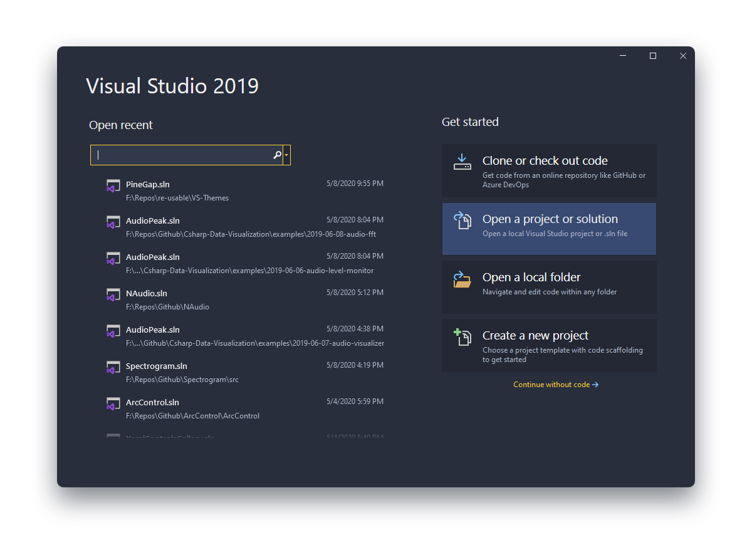Maximize the Visual Studio 2019 window
This screenshot has height=560, width=752.
[x=653, y=56]
